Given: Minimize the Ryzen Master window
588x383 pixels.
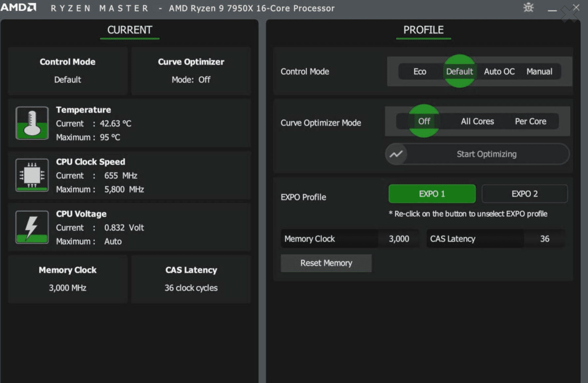Looking at the screenshot, I should point(552,10).
